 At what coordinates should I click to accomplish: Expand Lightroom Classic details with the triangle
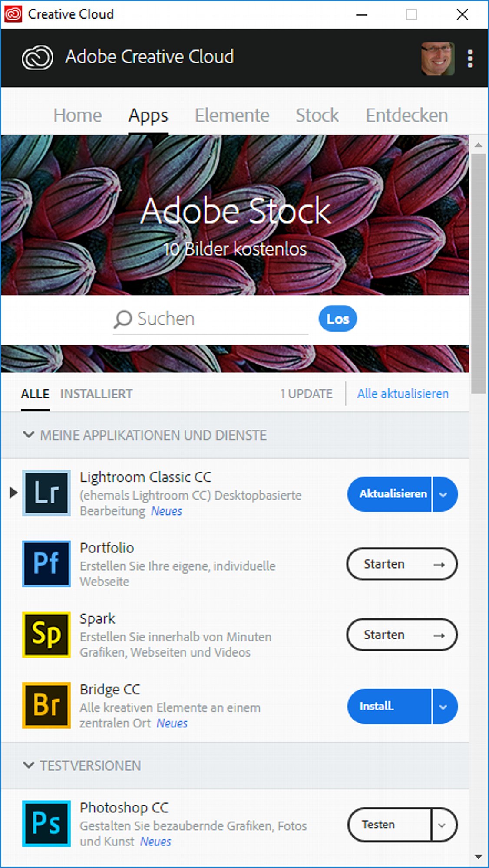13,493
